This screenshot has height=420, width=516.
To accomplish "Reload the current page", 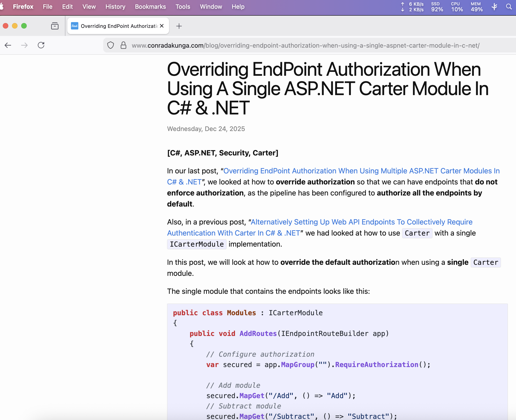I will pyautogui.click(x=41, y=45).
